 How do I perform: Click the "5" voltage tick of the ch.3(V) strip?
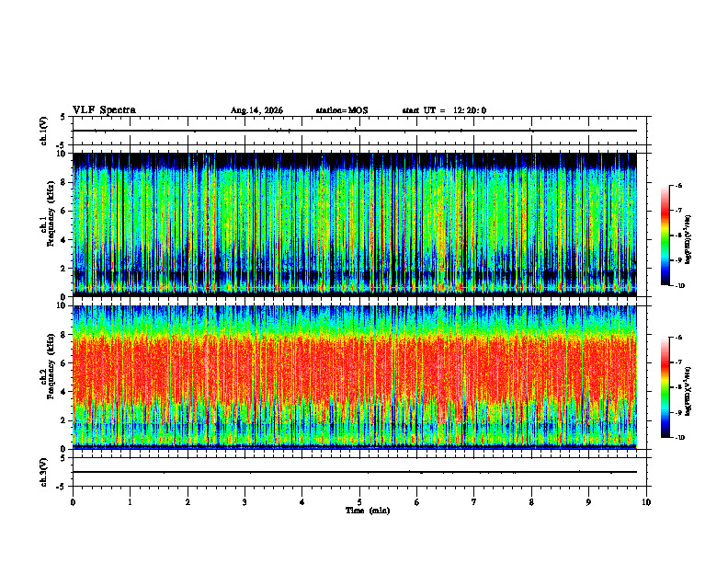point(63,458)
